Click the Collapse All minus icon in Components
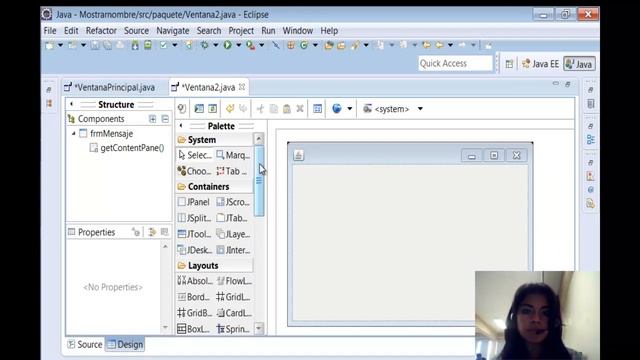 pos(165,119)
